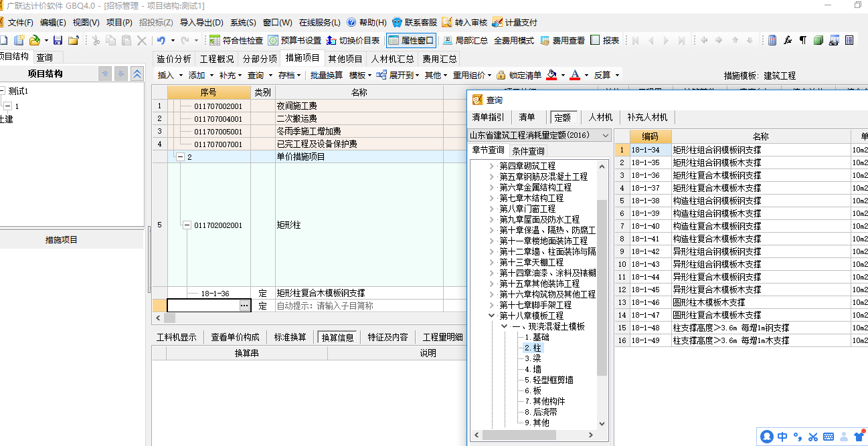This screenshot has width=868, height=446.
Task: Click the font color A swatch
Action: coord(574,75)
